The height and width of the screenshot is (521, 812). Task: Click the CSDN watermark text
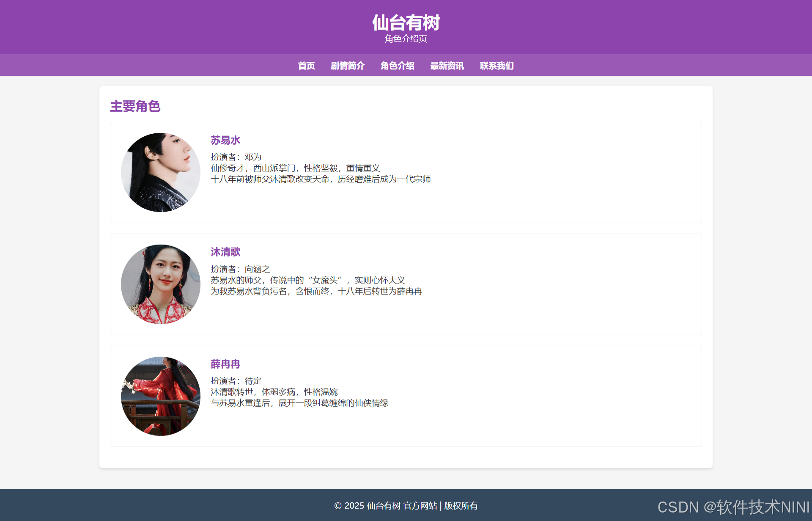[733, 507]
